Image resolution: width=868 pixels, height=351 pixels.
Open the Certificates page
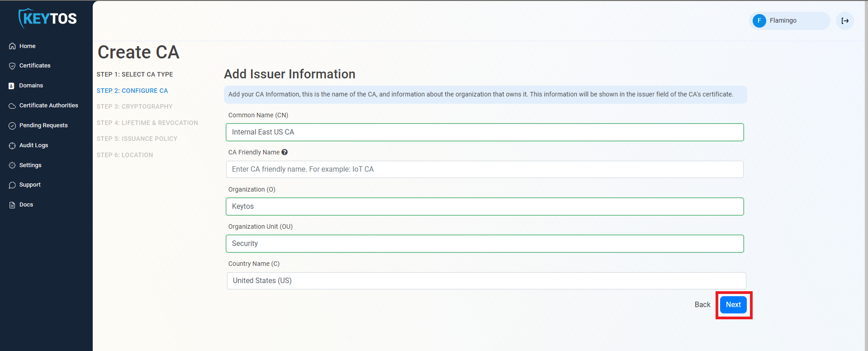tap(35, 66)
